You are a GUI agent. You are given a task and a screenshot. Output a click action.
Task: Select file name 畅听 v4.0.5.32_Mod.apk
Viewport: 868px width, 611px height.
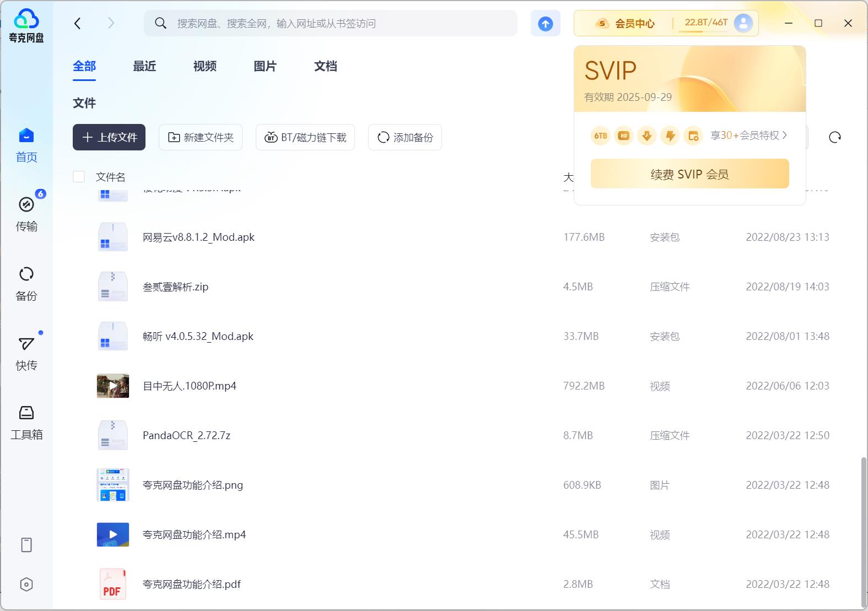[198, 336]
